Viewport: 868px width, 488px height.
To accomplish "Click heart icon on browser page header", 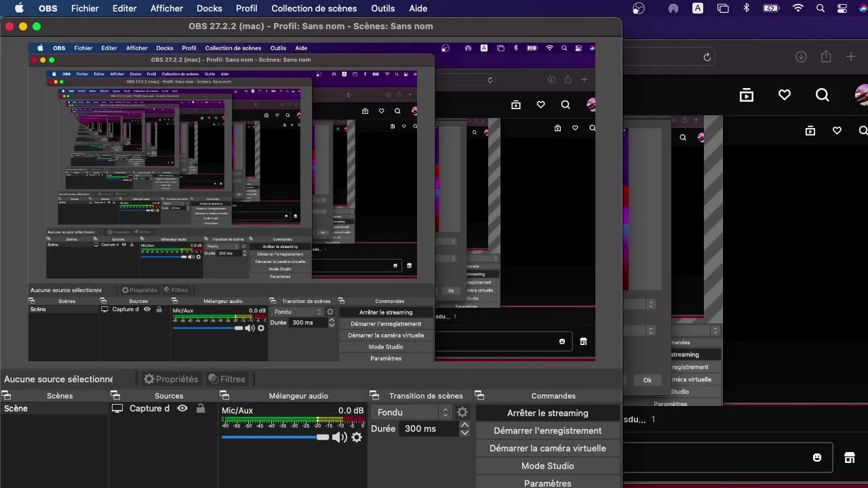I will (x=785, y=95).
